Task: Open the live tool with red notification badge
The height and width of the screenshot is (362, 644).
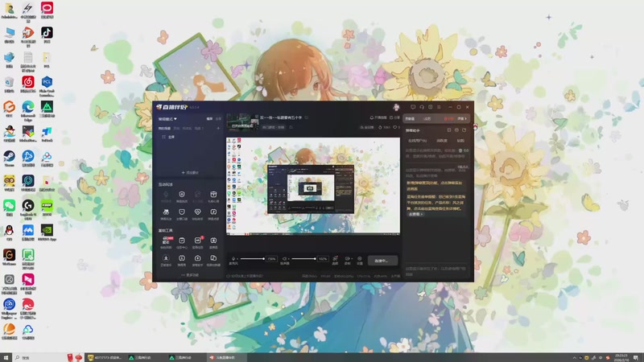Action: point(197,242)
